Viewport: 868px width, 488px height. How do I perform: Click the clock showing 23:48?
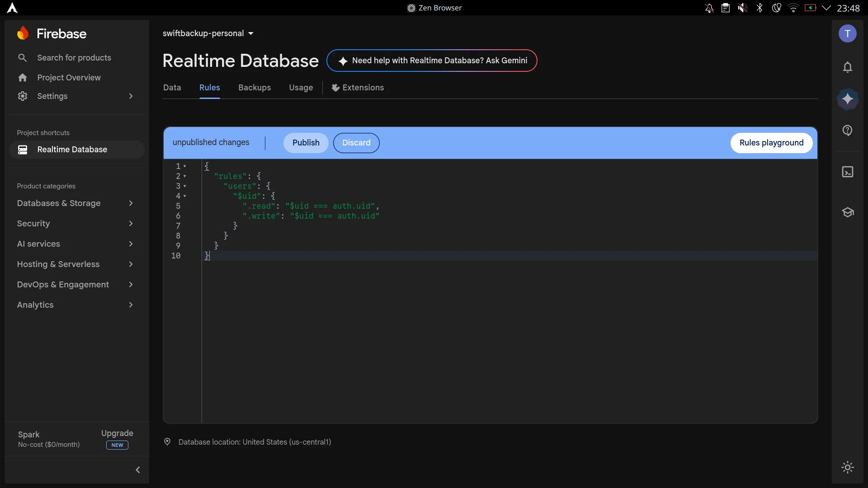pos(849,8)
